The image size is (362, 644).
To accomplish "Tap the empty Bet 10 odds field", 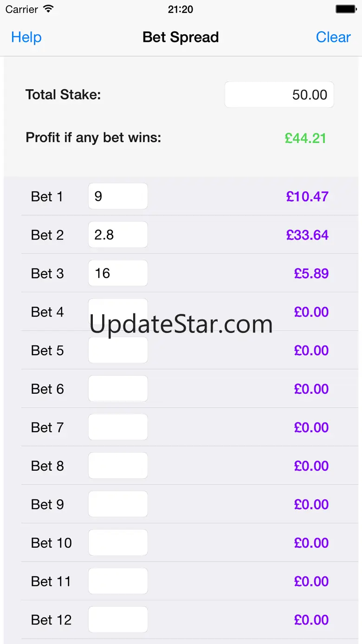I will coord(118,543).
